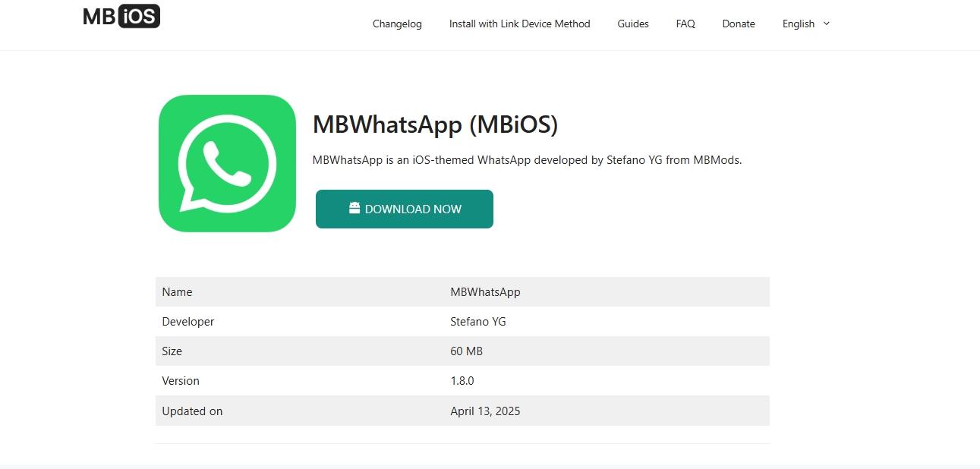Click the MBWhatsApp name in the table
This screenshot has height=469, width=980.
tap(485, 291)
